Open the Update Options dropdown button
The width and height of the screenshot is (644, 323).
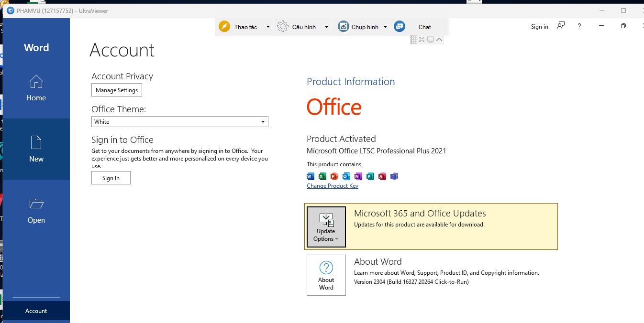click(x=326, y=227)
